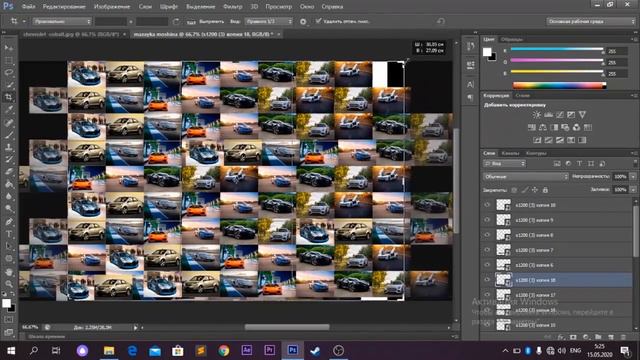Viewport: 640px width, 360px height.
Task: Open the crop aspect ratio dropdown
Action: pyautogui.click(x=62, y=21)
